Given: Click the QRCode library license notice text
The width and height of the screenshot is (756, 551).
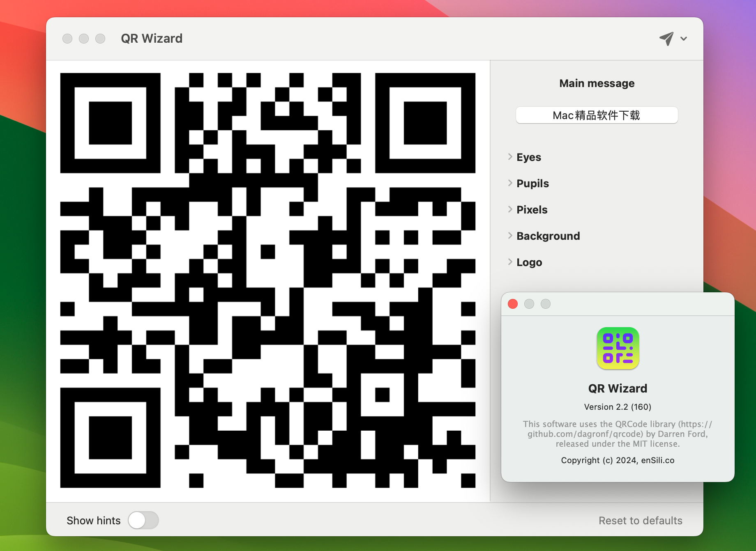Looking at the screenshot, I should 618,434.
